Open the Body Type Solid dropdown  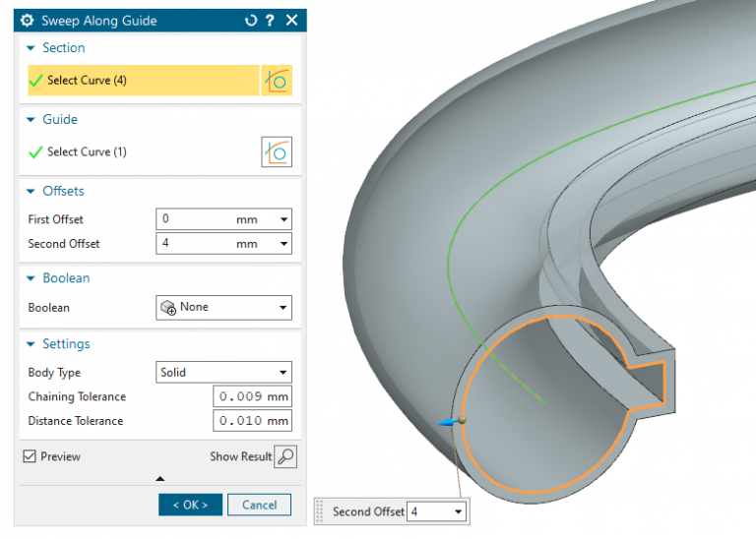[224, 373]
